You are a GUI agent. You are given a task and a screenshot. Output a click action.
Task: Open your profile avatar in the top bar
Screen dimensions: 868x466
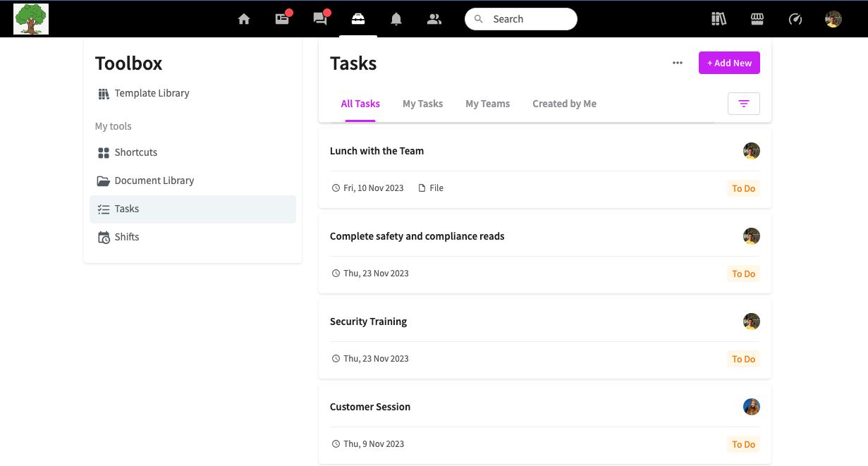[833, 19]
